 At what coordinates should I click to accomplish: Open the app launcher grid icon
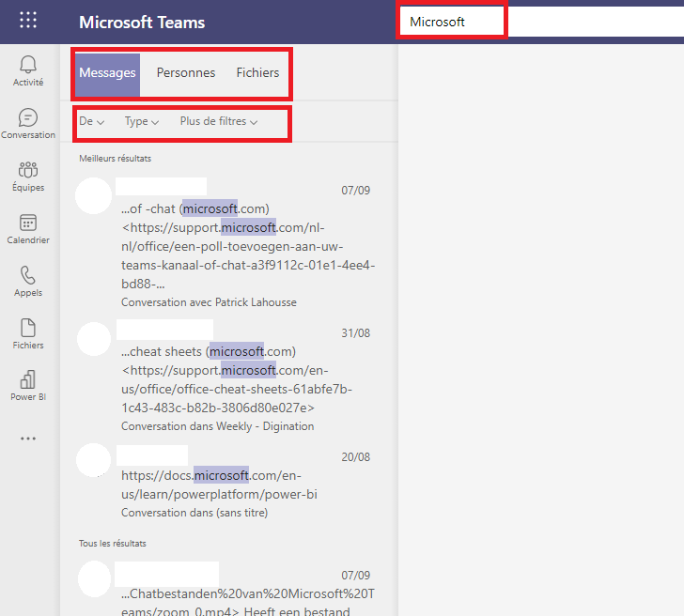[x=28, y=20]
